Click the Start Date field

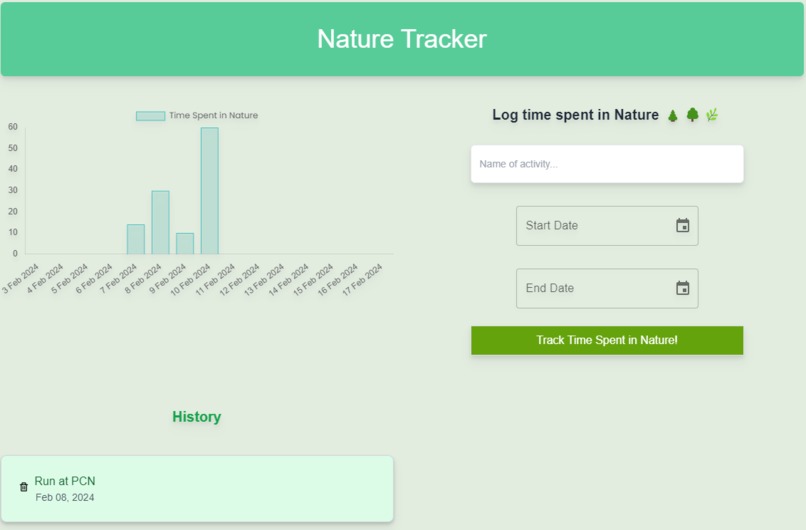(x=607, y=226)
